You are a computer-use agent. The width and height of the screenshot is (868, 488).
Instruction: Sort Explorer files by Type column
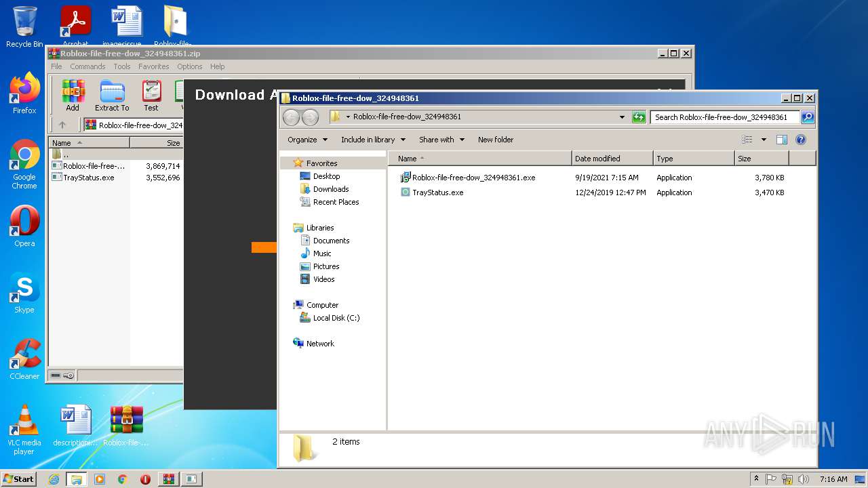[694, 159]
